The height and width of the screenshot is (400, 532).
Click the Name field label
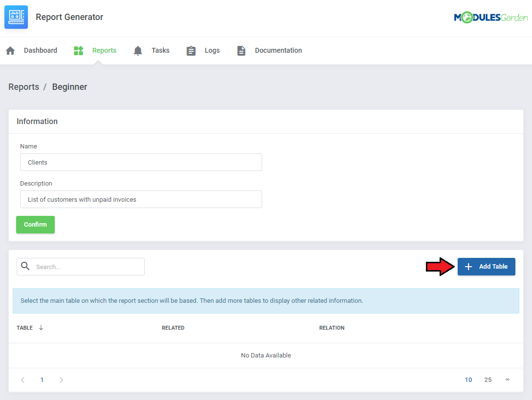(28, 146)
